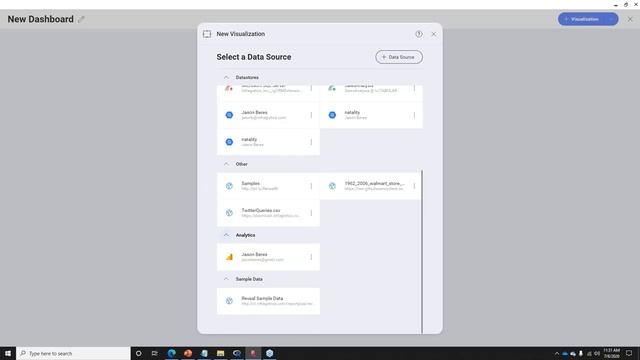Close the New Visualization dialog
This screenshot has height=360, width=640.
[x=433, y=34]
